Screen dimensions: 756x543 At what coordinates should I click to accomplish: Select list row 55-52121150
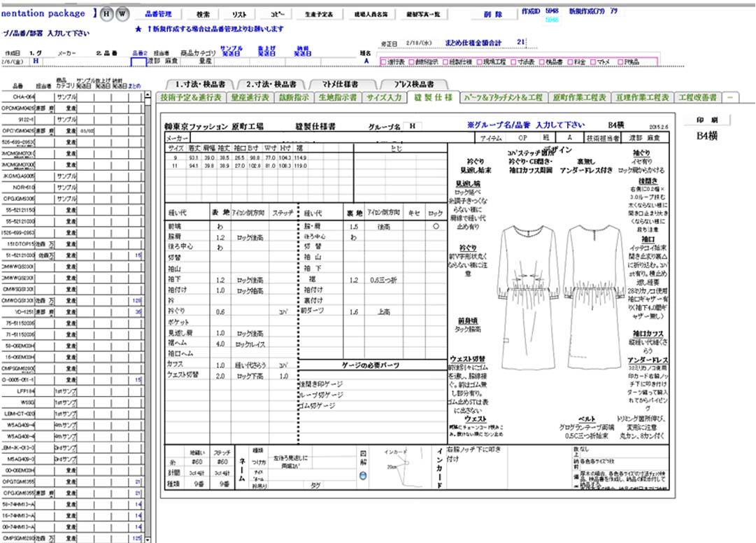point(75,210)
